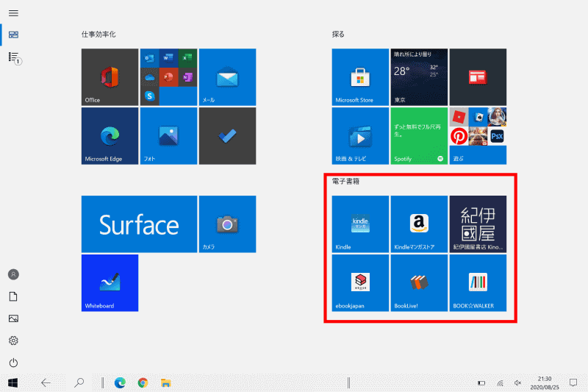The width and height of the screenshot is (588, 392).
Task: Launch the Kindle tile
Action: [360, 224]
